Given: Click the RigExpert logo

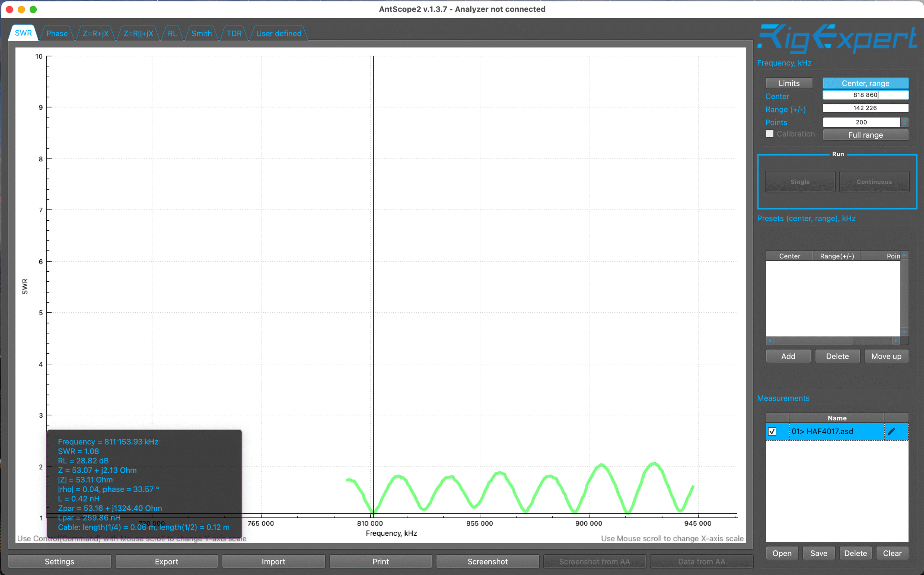Looking at the screenshot, I should tap(837, 39).
